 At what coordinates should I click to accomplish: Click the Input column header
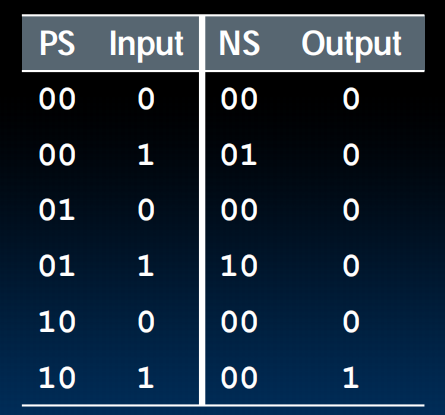tap(146, 46)
